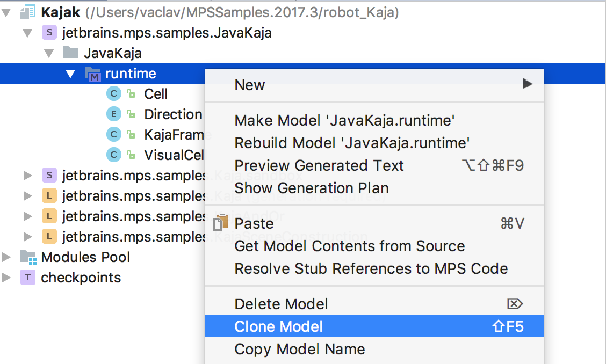The width and height of the screenshot is (606, 364).
Task: Click the sandbox solution S icon
Action: pyautogui.click(x=49, y=176)
